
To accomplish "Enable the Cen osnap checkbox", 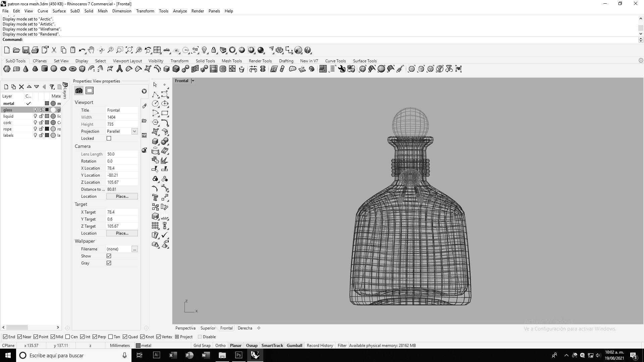I will (x=68, y=337).
